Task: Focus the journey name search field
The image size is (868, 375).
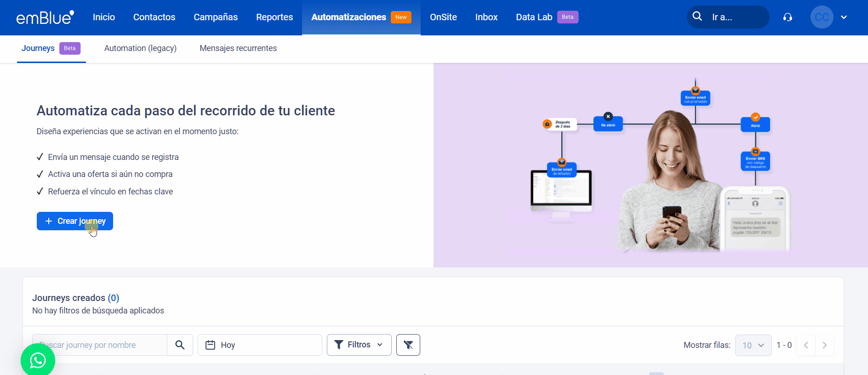Action: 101,345
